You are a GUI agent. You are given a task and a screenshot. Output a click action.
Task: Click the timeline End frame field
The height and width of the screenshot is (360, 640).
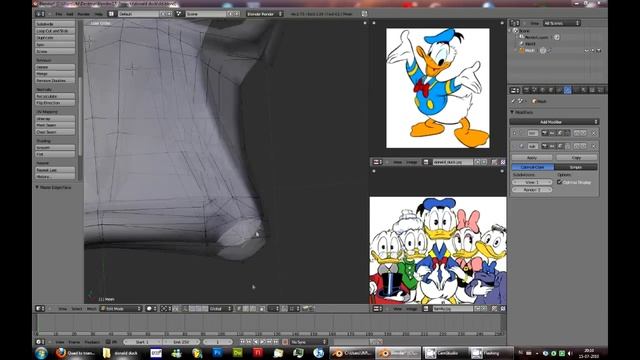point(181,342)
